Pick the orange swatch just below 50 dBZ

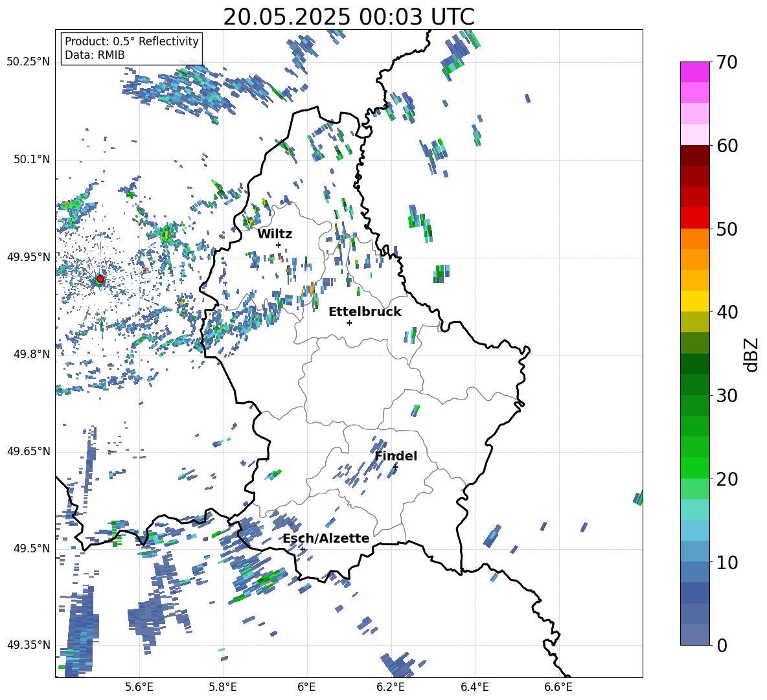[694, 239]
